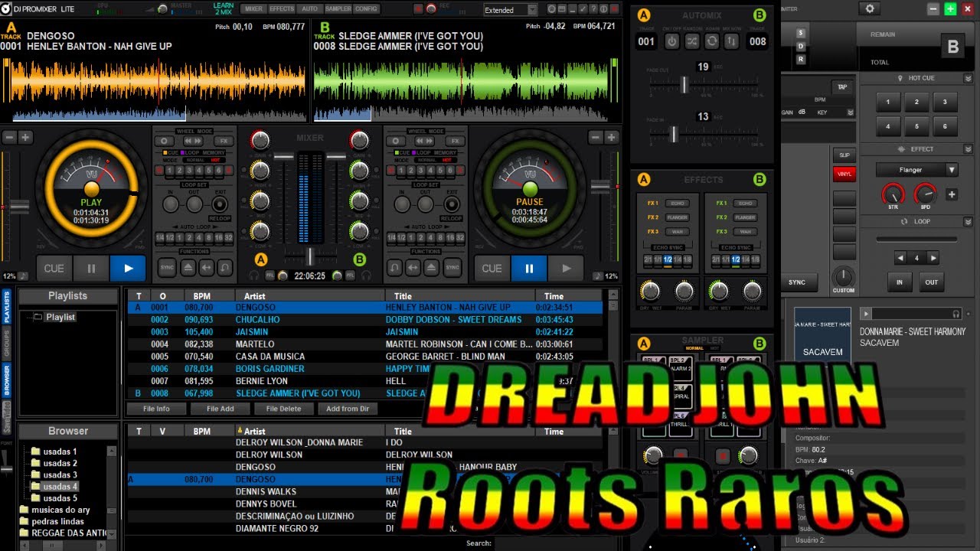Image resolution: width=980 pixels, height=551 pixels.
Task: Enable 4 beat auto loop on deck B
Action: pos(430,238)
